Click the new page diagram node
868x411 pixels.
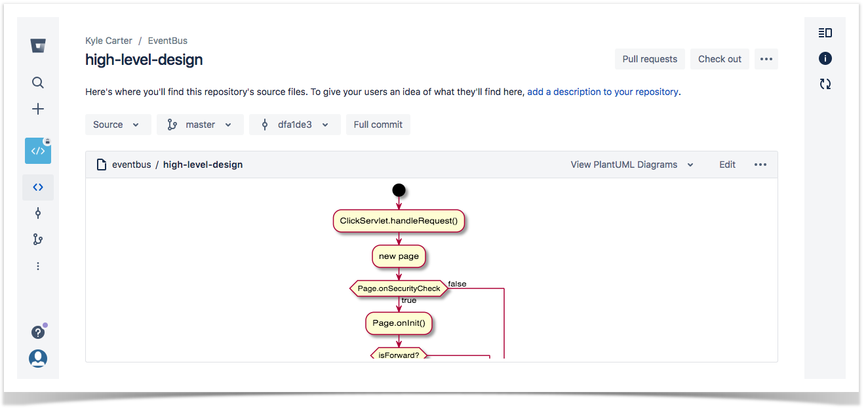(399, 256)
